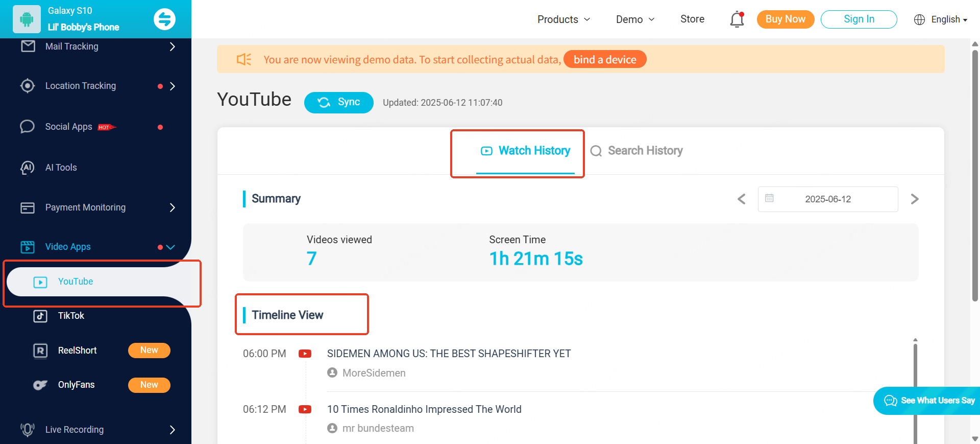Click the Location Tracking target icon
This screenshot has width=980, height=444.
28,86
